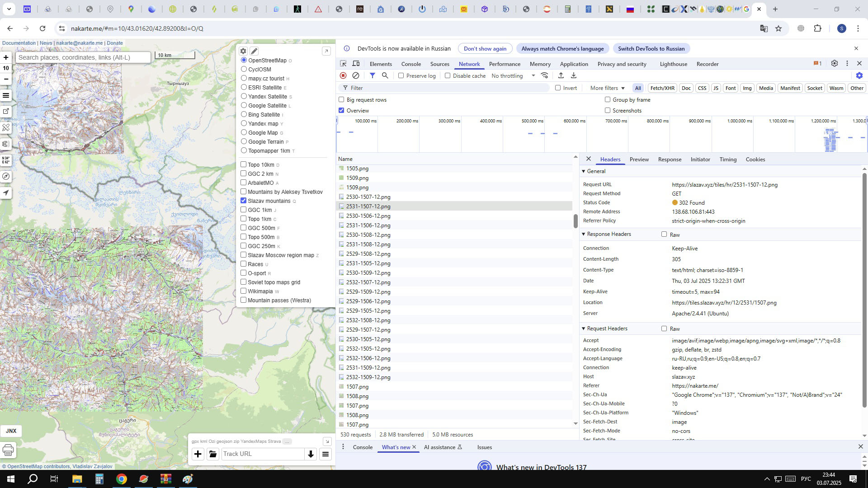Open the Timing tab of the request
The height and width of the screenshot is (488, 868).
(727, 160)
